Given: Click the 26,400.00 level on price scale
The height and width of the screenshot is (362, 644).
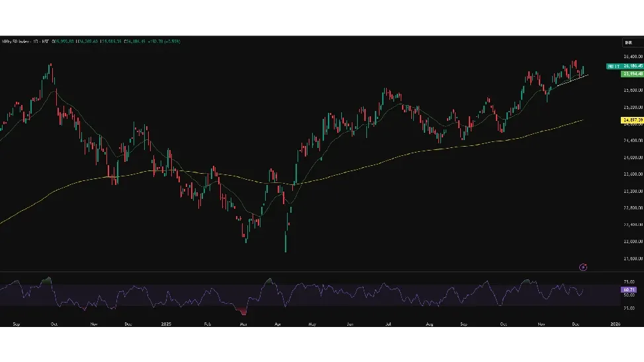Looking at the screenshot, I should 633,57.
